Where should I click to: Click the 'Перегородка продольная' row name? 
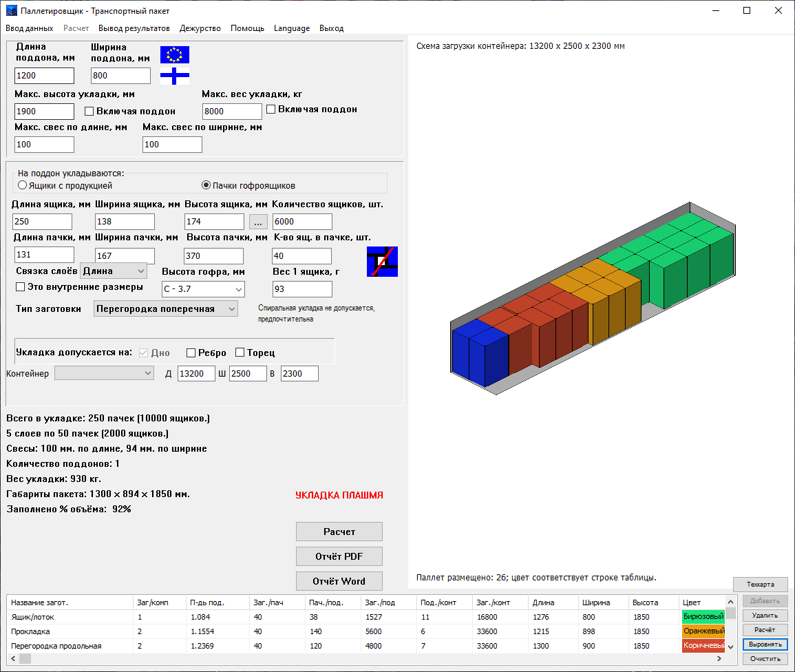click(56, 646)
